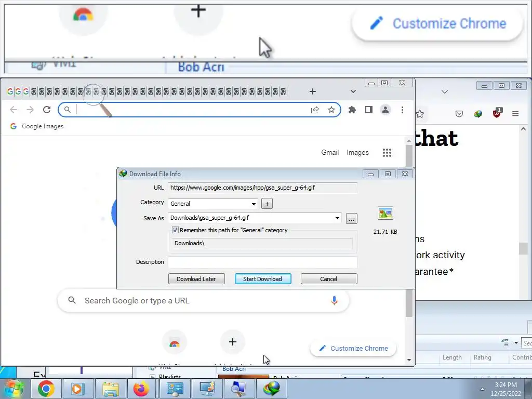Open view options dropdown arrow in background window
532x399 pixels.
point(516,343)
